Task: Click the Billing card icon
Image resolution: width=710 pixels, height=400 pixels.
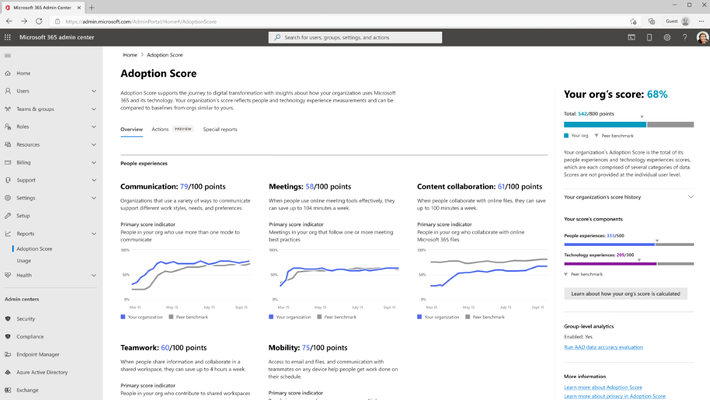Action: [8, 162]
